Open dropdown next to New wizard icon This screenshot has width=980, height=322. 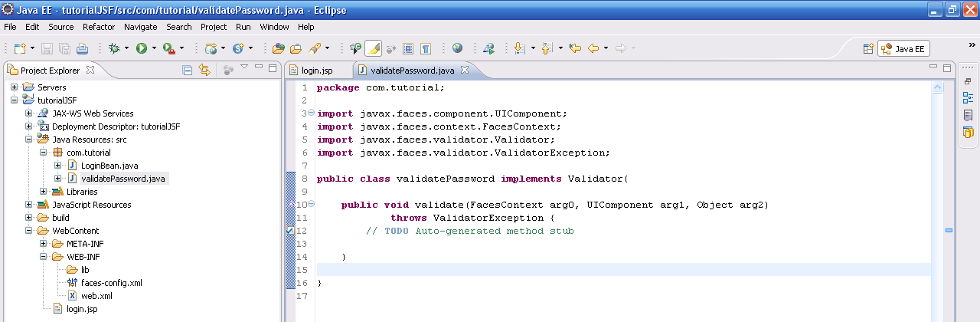(31, 48)
